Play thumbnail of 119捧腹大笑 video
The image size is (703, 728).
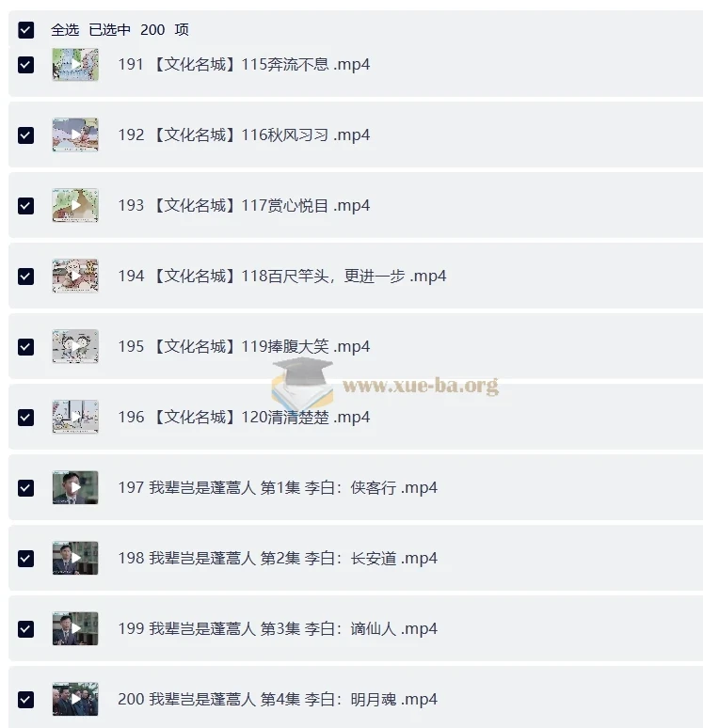point(75,347)
